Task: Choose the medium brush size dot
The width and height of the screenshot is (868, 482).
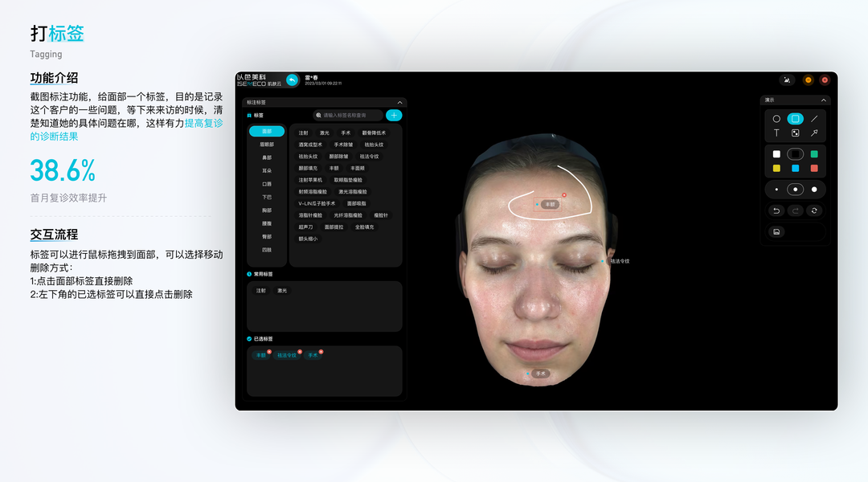Action: pos(796,190)
